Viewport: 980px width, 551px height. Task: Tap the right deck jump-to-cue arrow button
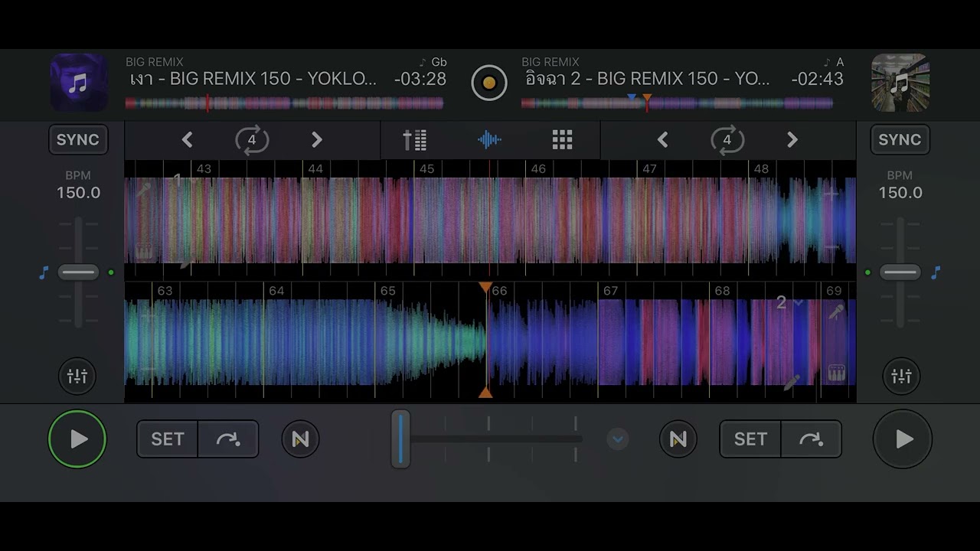(x=811, y=439)
